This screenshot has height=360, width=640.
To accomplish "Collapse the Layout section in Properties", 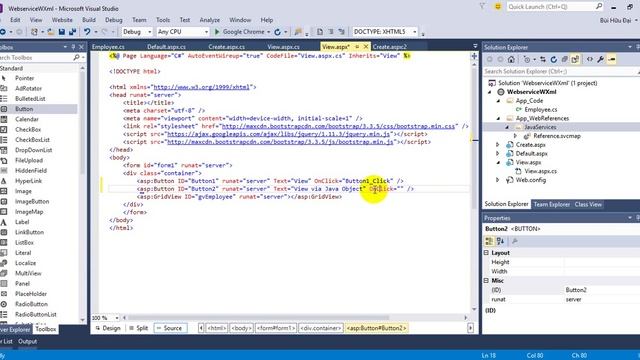I will pos(487,253).
